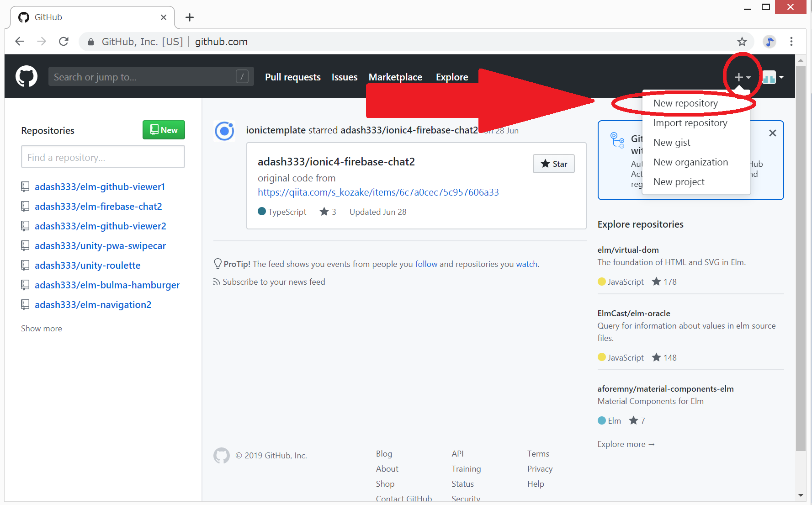Star the ionic4-firebase-chat2 repository

coord(553,164)
